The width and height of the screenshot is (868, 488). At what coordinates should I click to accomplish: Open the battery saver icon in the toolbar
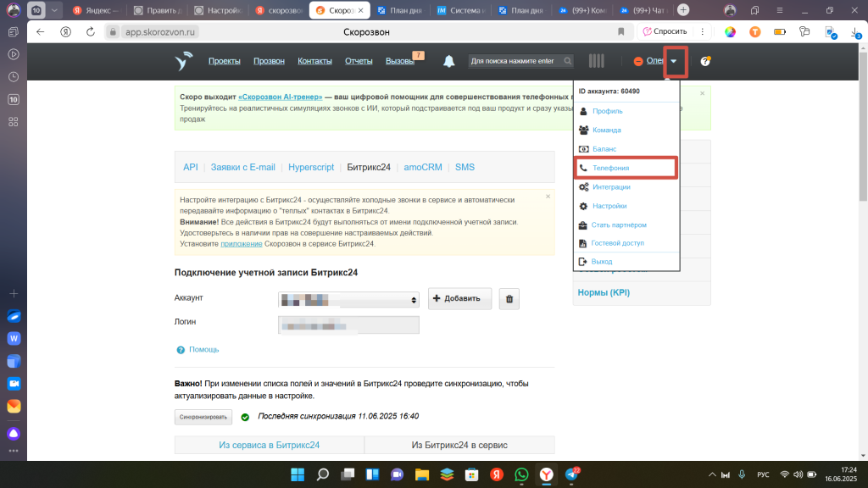[x=780, y=32]
